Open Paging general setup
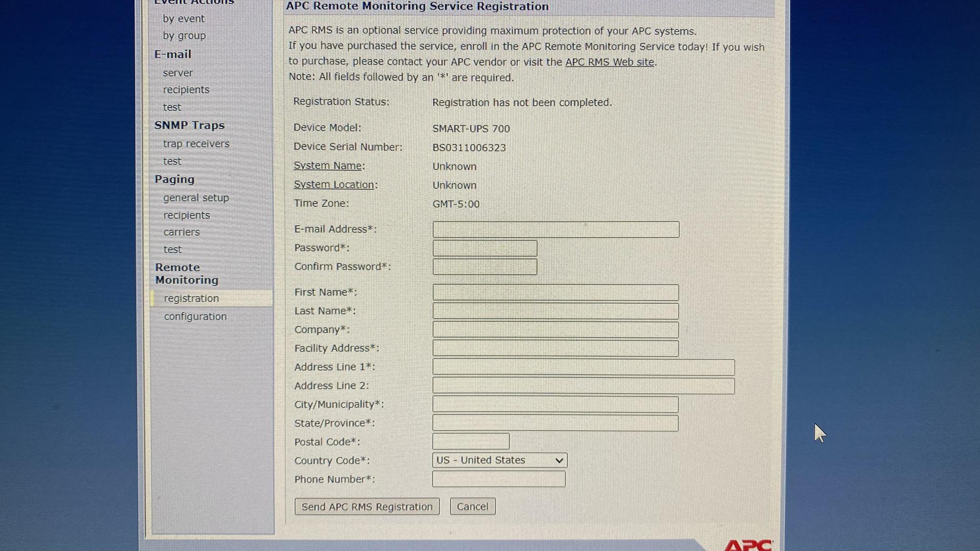The image size is (980, 551). coord(196,198)
